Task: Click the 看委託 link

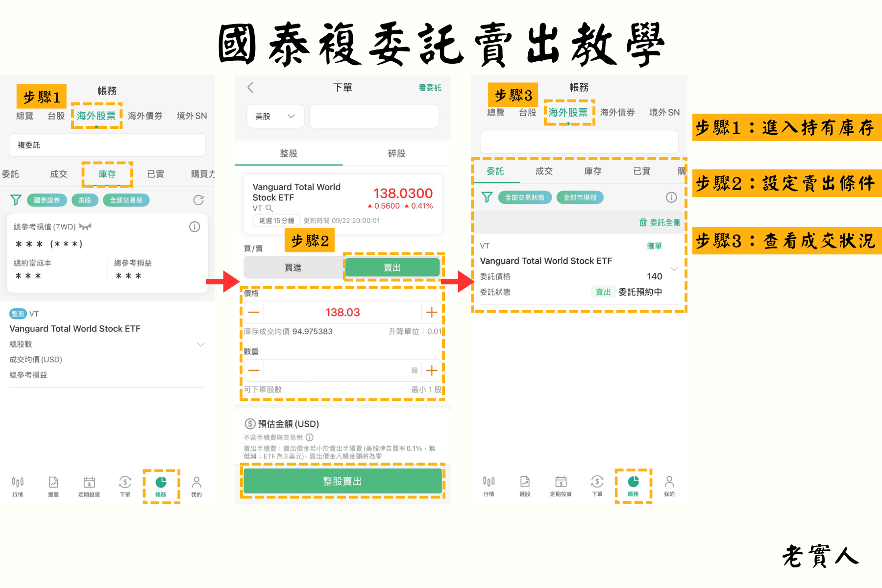Action: click(430, 88)
